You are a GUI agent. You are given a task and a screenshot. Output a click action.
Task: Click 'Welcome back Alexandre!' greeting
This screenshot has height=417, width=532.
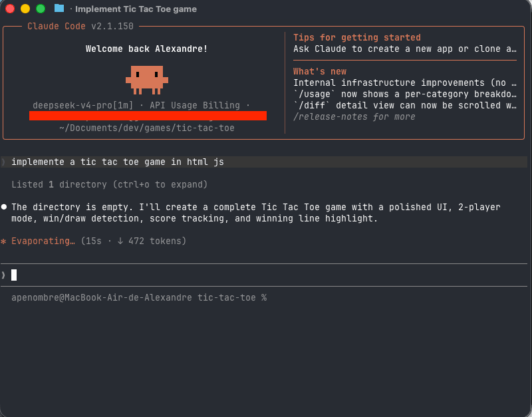coord(146,49)
